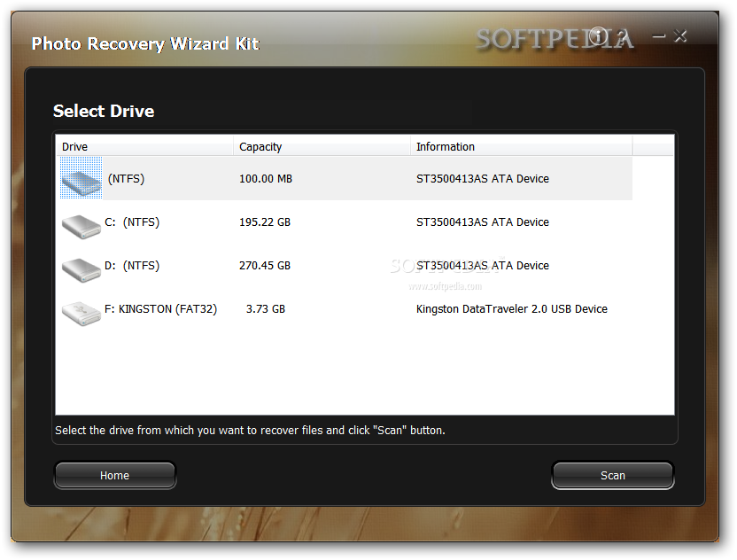Viewport: 737px width, 560px height.
Task: Click the "100.00 MB" capacity value
Action: (x=266, y=179)
